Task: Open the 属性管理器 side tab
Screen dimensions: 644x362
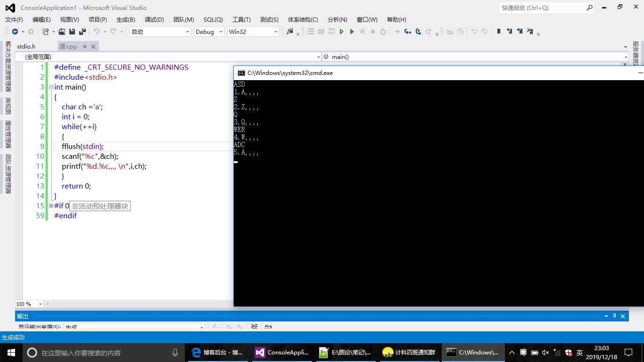Action: 8,134
